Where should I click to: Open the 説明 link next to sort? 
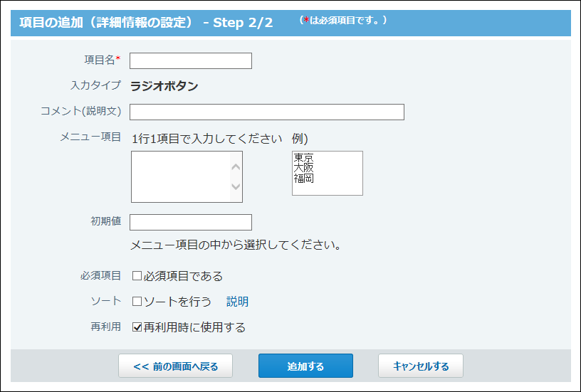tap(237, 302)
